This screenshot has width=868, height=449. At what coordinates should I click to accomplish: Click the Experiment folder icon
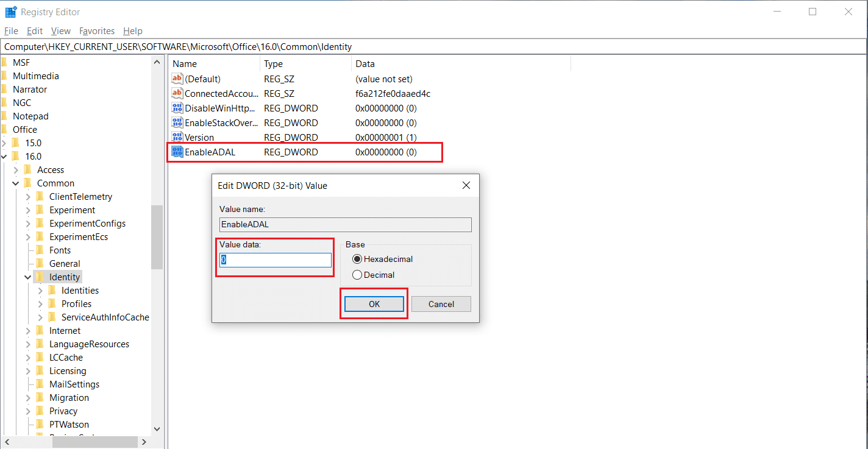pos(40,210)
